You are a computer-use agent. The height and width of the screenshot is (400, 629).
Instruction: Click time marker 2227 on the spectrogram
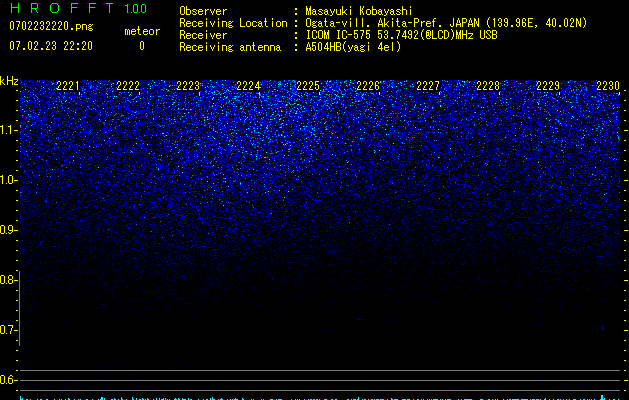(428, 85)
